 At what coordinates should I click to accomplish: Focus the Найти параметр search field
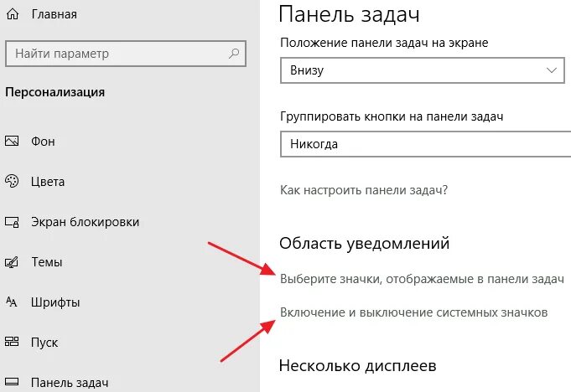coord(126,54)
